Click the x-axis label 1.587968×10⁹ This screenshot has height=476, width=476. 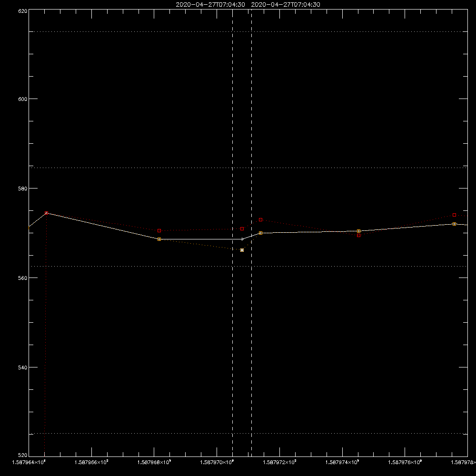coord(154,462)
